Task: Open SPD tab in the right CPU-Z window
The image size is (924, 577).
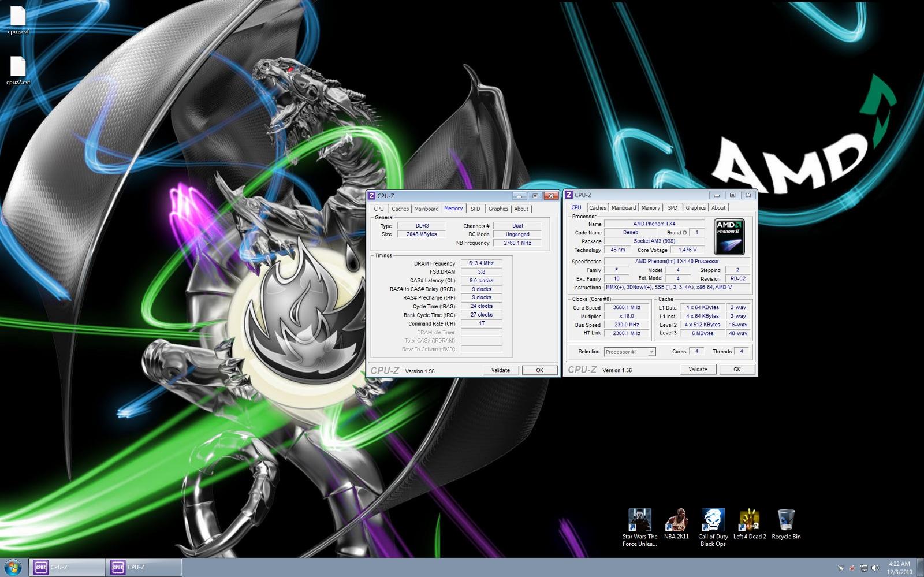Action: pos(673,208)
